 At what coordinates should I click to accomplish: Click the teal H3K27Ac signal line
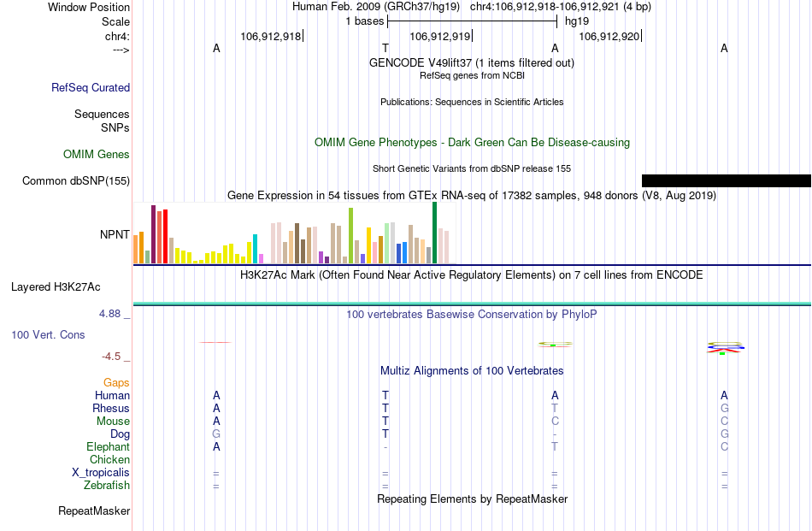coord(472,304)
